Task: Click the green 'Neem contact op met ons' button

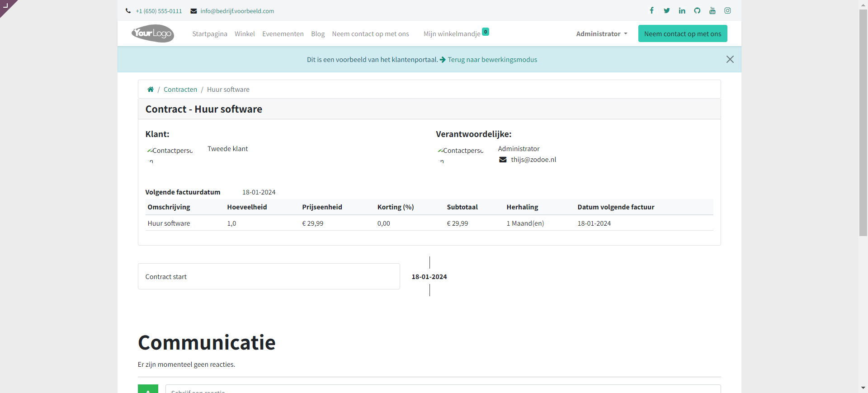Action: 682,34
